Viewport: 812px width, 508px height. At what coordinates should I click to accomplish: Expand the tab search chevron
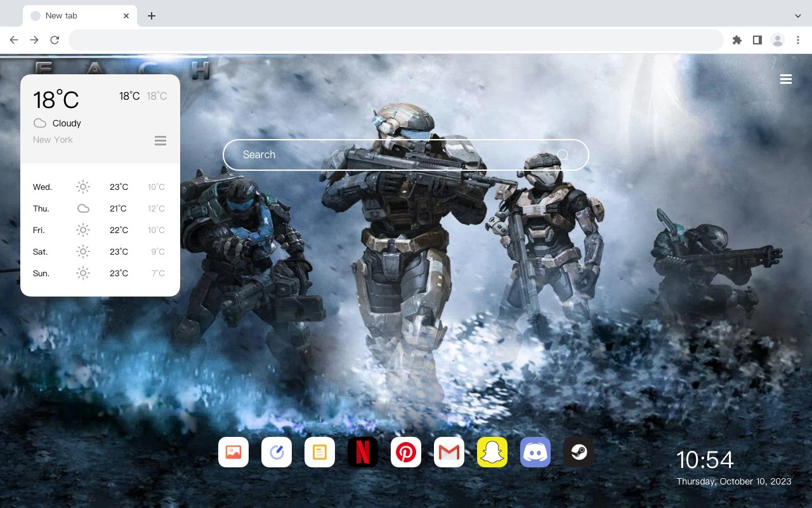(797, 16)
